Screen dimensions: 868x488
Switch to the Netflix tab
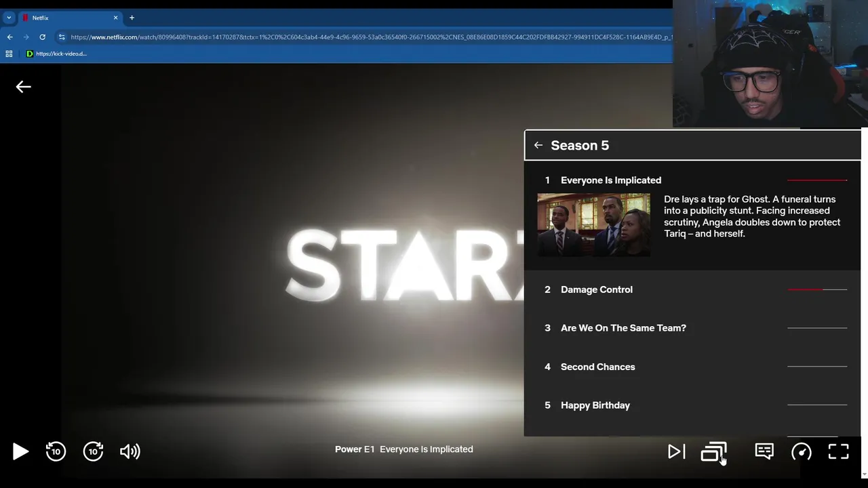click(69, 18)
